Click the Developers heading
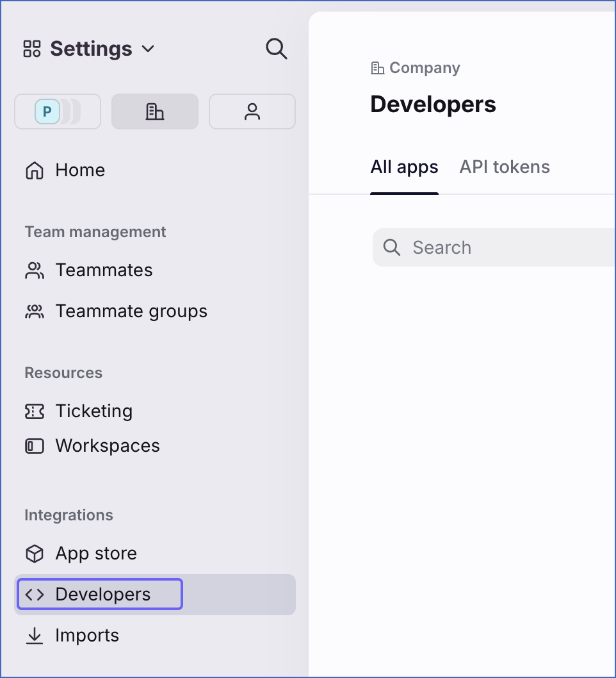Viewport: 616px width, 678px height. point(433,104)
